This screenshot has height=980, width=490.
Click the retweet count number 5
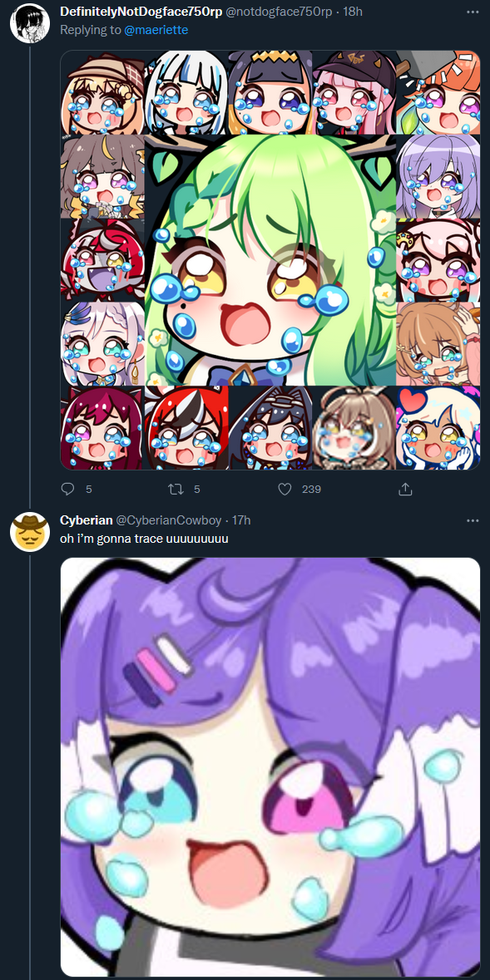[197, 490]
